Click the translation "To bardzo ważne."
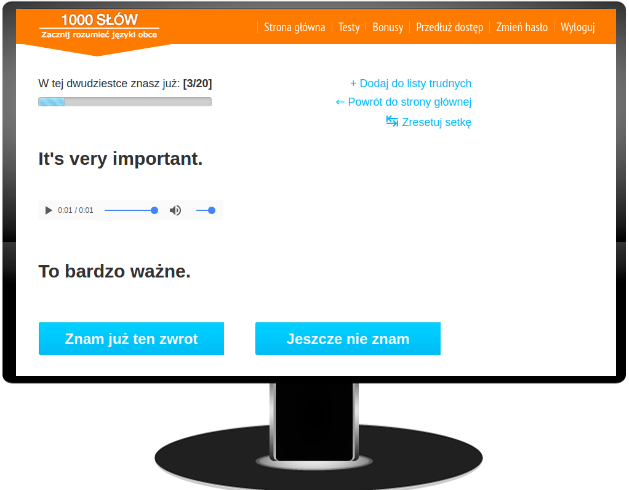629x490 pixels. tap(114, 271)
